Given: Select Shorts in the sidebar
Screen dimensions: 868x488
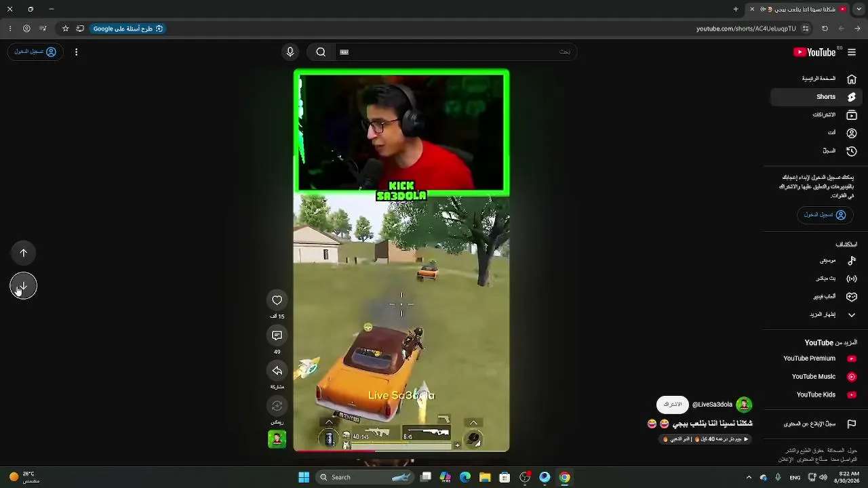Looking at the screenshot, I should click(816, 97).
